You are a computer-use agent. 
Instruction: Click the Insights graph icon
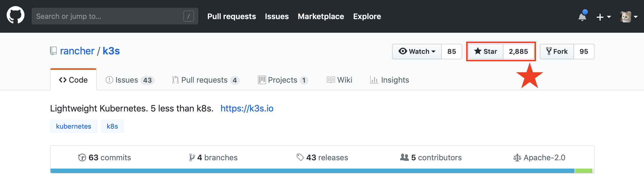click(374, 80)
